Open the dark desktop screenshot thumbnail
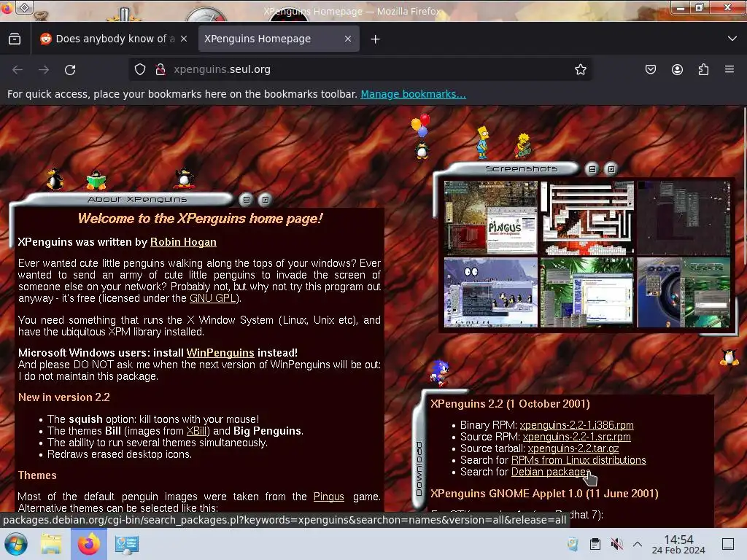Viewport: 747px width, 560px height. pyautogui.click(x=684, y=217)
